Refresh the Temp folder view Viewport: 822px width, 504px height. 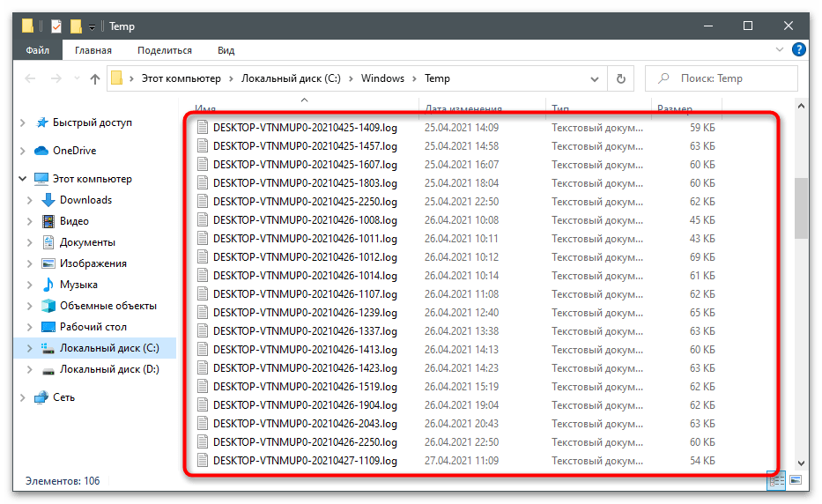[x=621, y=78]
